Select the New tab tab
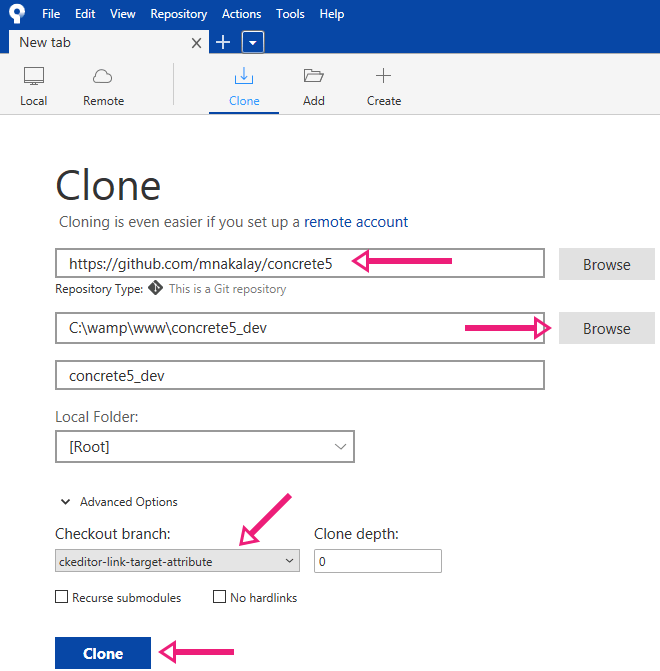This screenshot has height=671, width=660. [109, 42]
